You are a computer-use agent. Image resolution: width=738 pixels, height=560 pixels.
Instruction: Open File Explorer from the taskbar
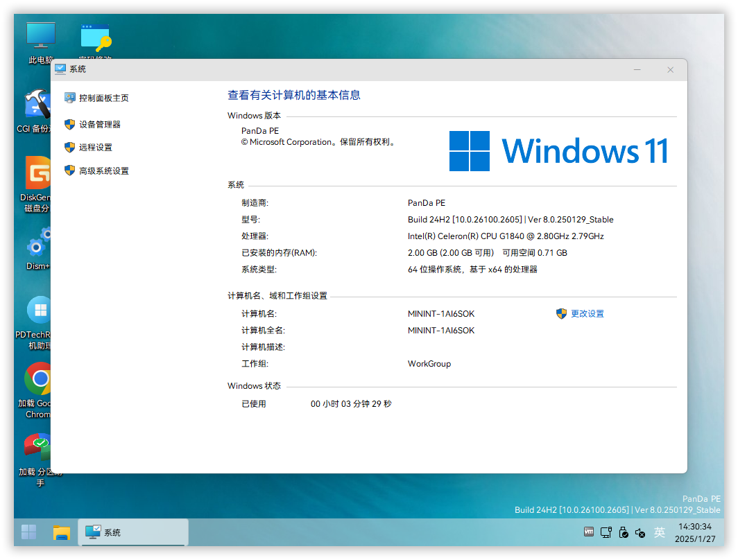point(61,532)
